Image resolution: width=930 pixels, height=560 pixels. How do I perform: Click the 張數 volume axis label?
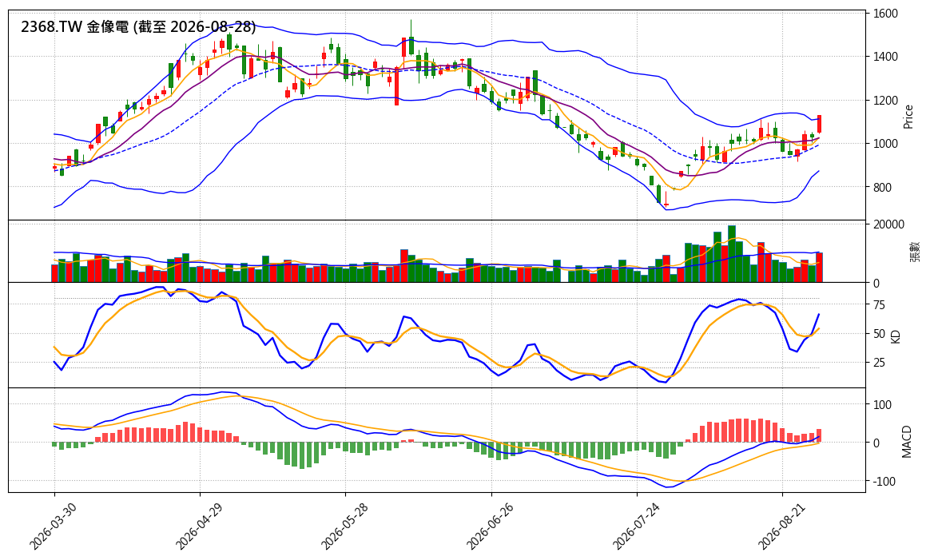915,252
